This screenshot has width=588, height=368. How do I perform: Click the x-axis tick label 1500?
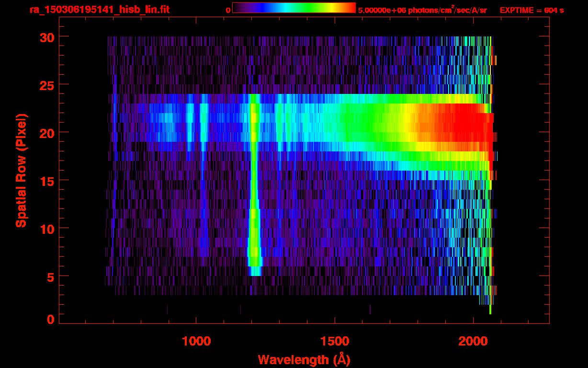[335, 341]
